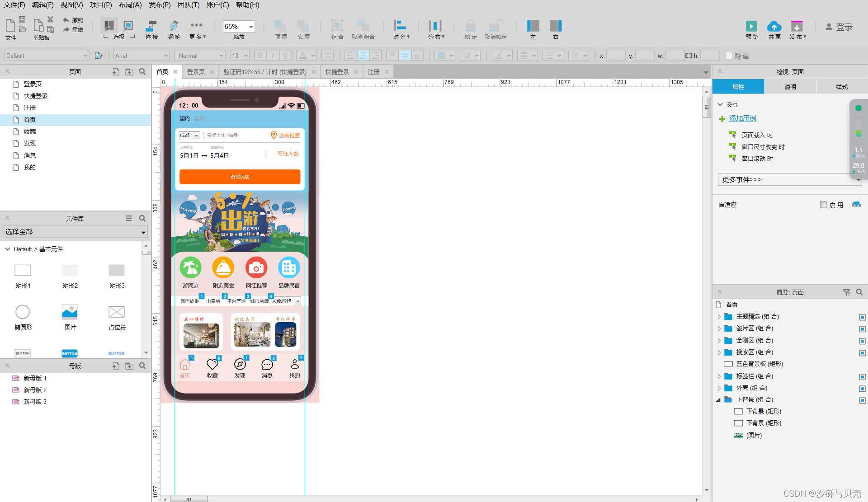Screen dimensions: 868x502
Task: Switch to the 快捷登录 page tab
Action: click(x=337, y=72)
